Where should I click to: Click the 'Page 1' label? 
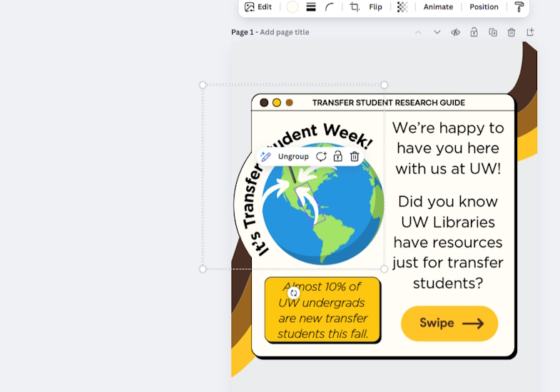point(242,32)
